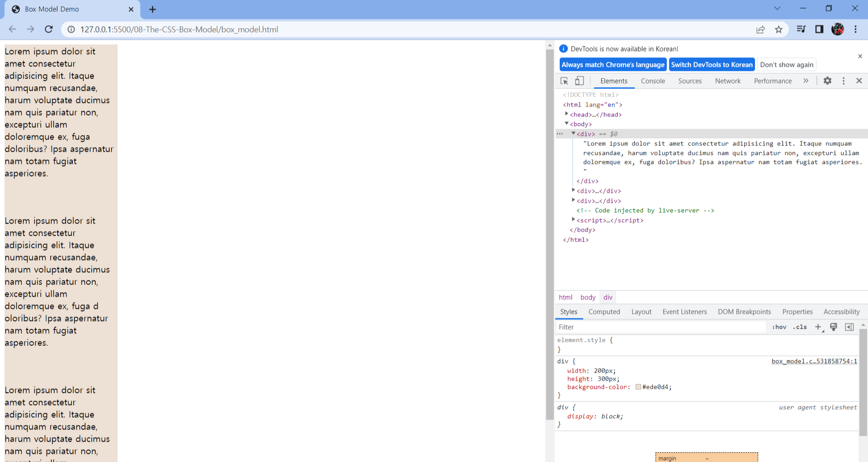
Task: Toggle the computed styles sidebar icon
Action: [849, 327]
